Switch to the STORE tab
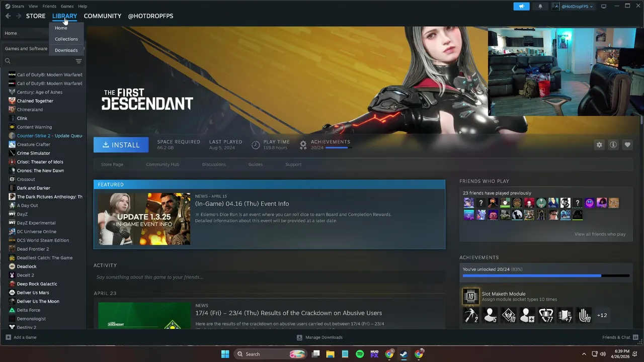The height and width of the screenshot is (362, 644). pyautogui.click(x=36, y=16)
